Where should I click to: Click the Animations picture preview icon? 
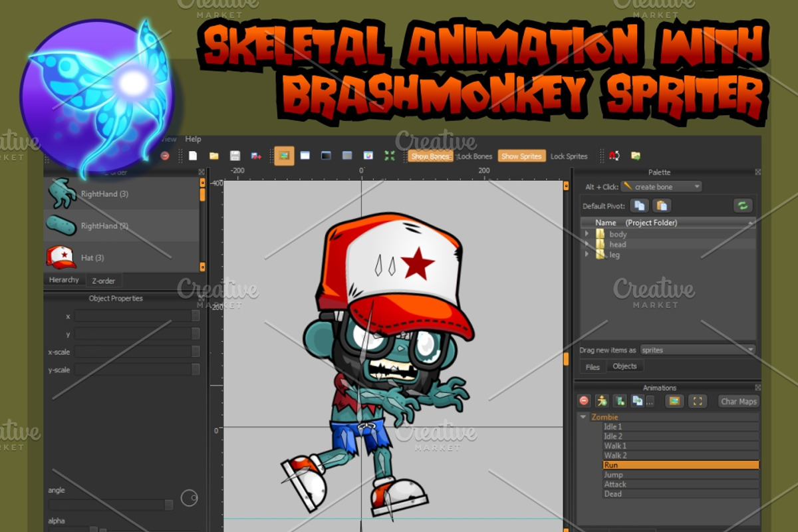674,401
